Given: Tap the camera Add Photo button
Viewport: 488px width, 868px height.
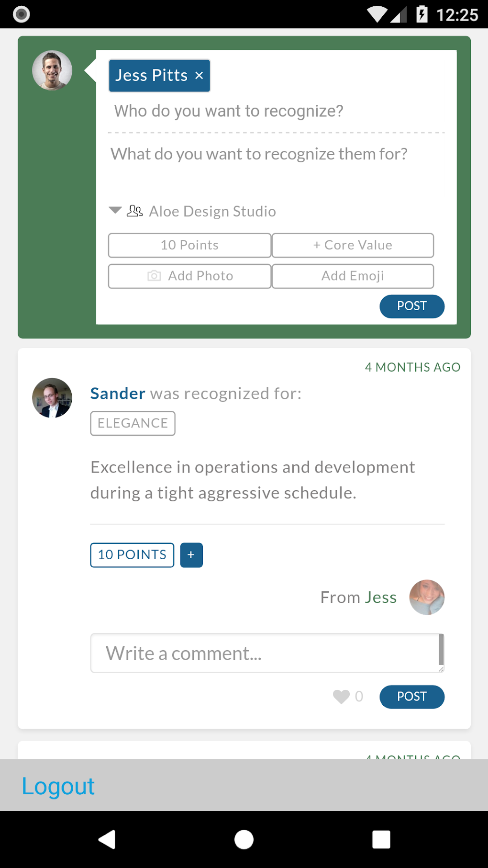Looking at the screenshot, I should pyautogui.click(x=190, y=276).
